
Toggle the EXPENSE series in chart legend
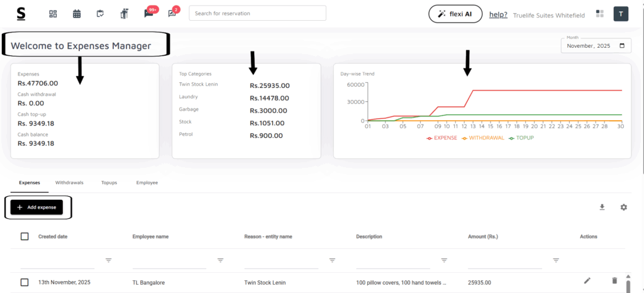coord(443,138)
